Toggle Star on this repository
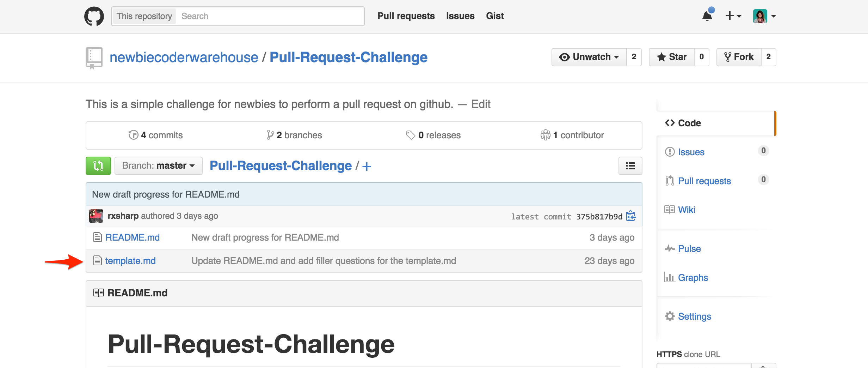868x368 pixels. coord(672,57)
